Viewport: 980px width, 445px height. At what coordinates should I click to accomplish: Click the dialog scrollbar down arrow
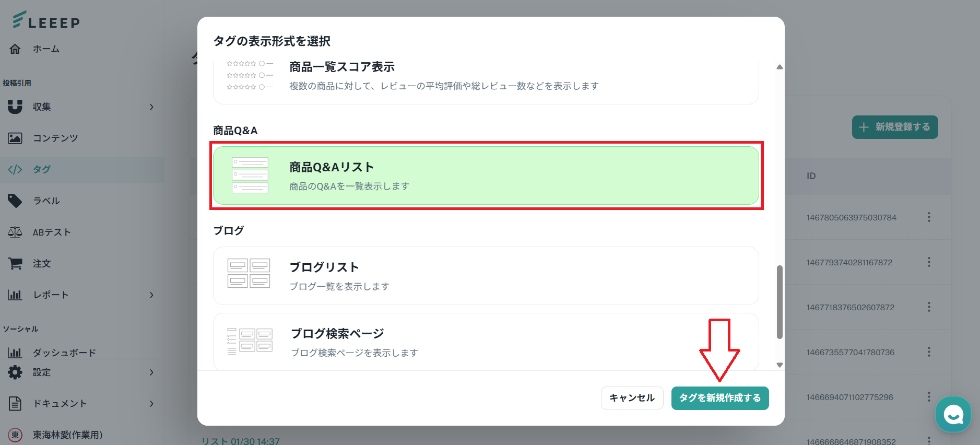(780, 365)
